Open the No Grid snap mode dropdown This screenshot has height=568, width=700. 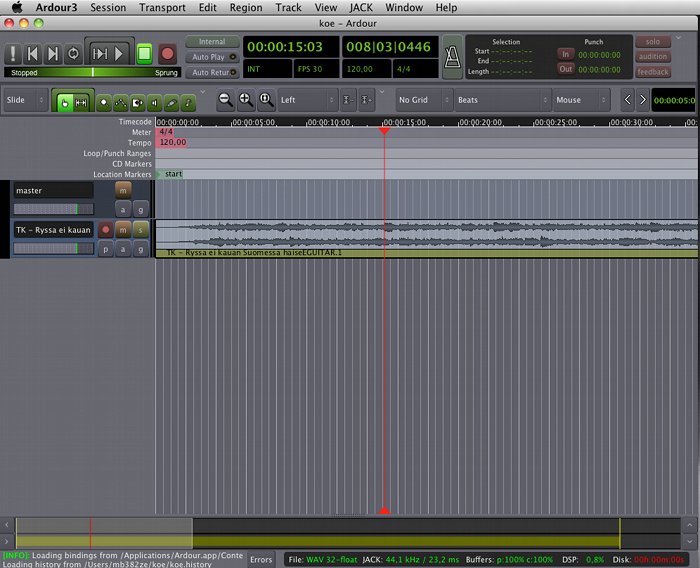click(x=424, y=100)
